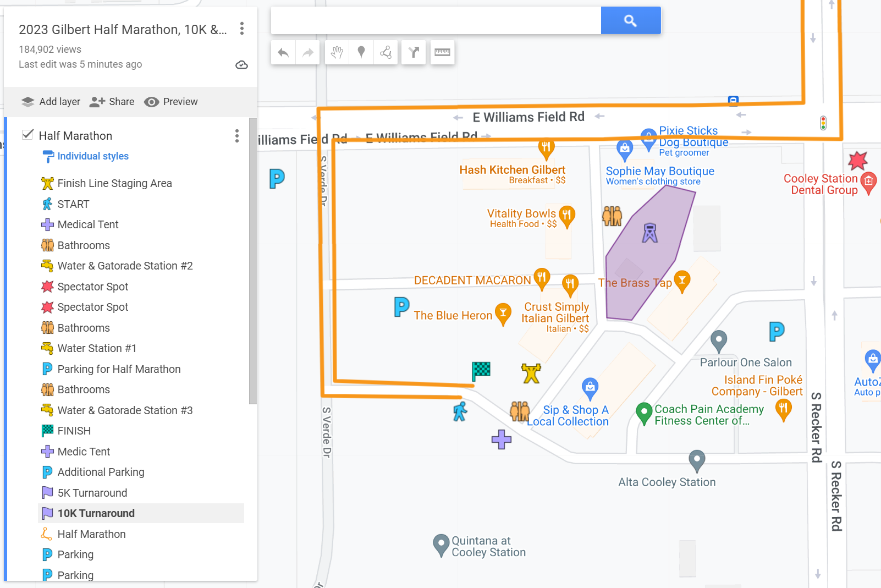
Task: Click Alta Cooley Station gray pin
Action: click(x=697, y=460)
